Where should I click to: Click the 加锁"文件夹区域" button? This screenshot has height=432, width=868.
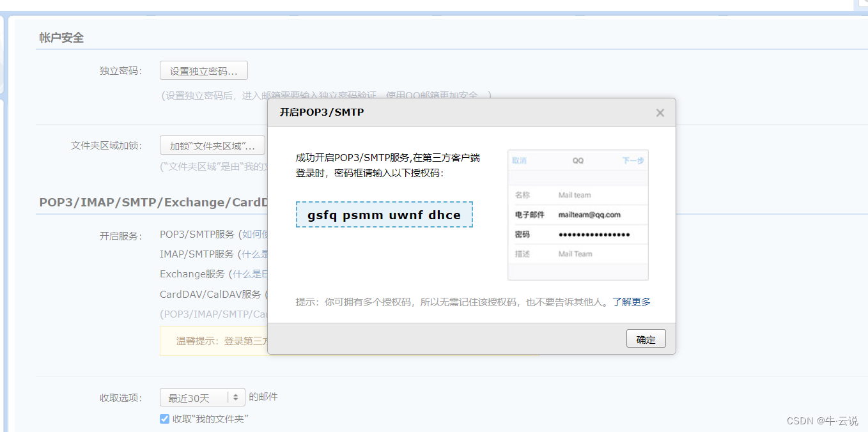click(212, 145)
